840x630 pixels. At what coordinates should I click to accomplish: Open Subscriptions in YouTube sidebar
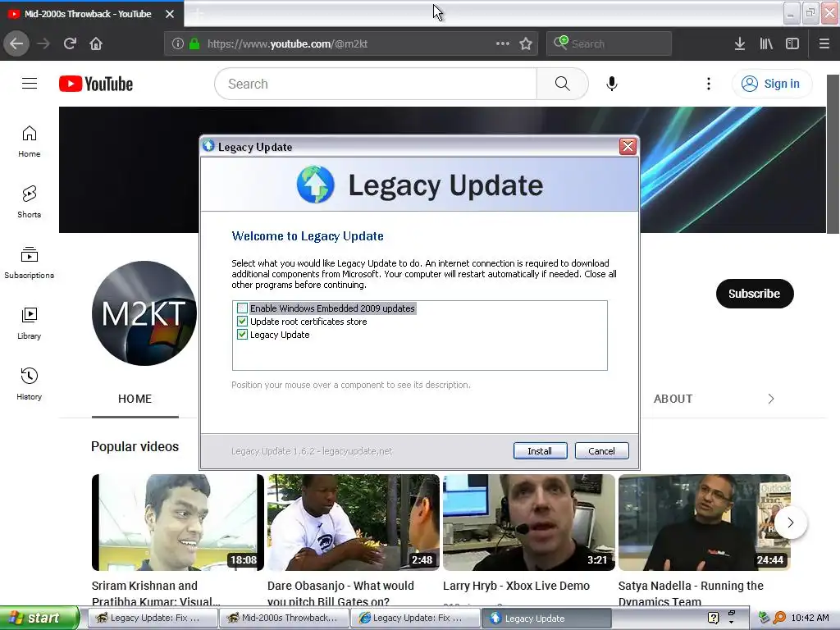[29, 262]
